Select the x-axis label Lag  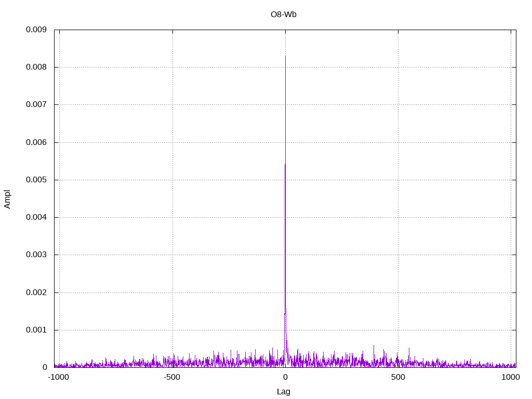click(x=283, y=391)
